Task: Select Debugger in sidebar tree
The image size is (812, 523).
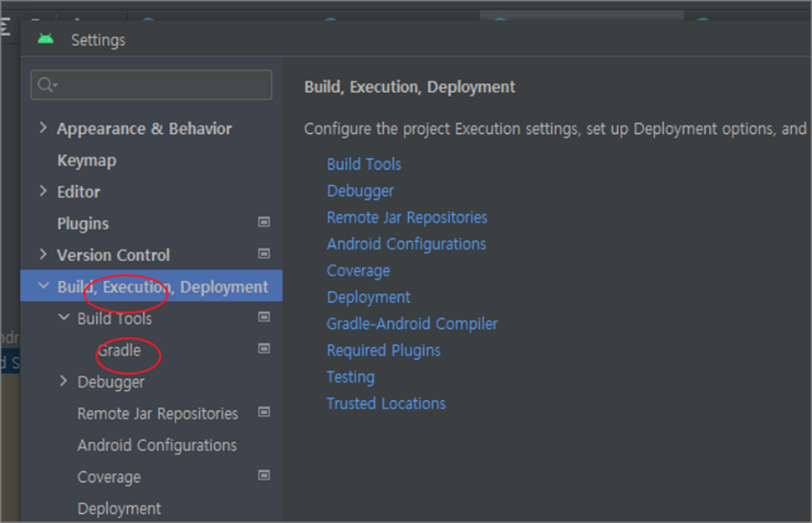Action: pos(111,383)
